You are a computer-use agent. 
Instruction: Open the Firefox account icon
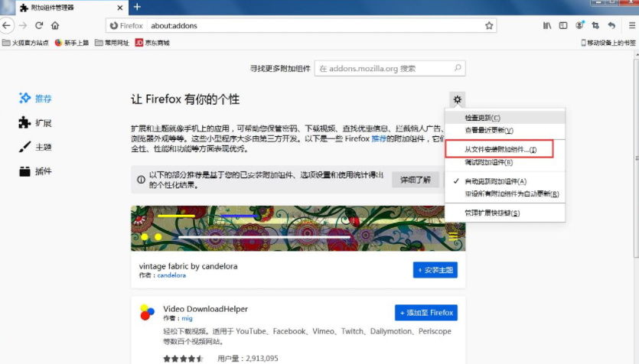(579, 25)
